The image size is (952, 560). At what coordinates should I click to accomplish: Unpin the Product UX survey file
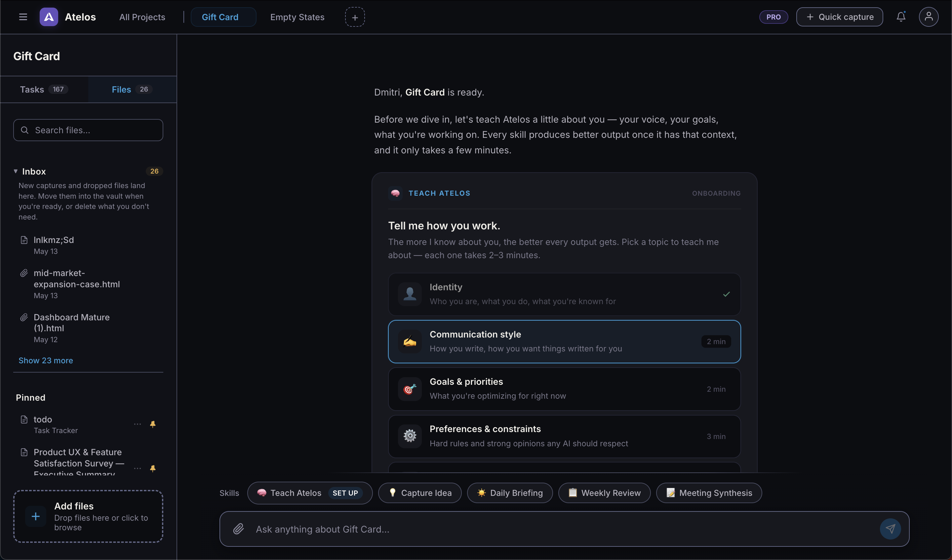click(153, 468)
